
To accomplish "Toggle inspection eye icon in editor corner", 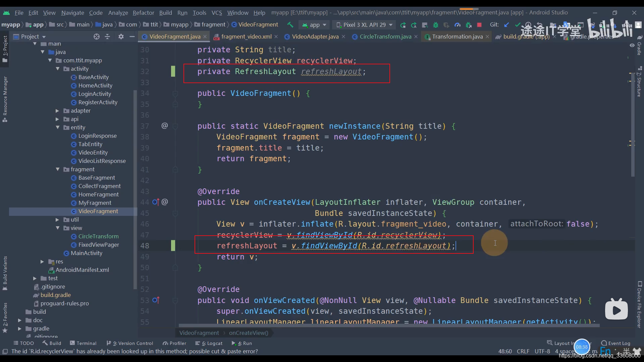I will pyautogui.click(x=632, y=45).
